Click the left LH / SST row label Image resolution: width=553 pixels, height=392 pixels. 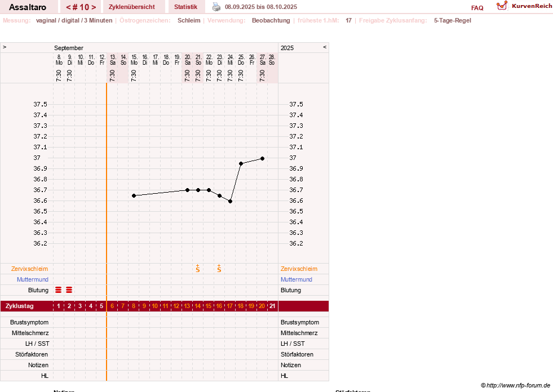click(x=37, y=344)
